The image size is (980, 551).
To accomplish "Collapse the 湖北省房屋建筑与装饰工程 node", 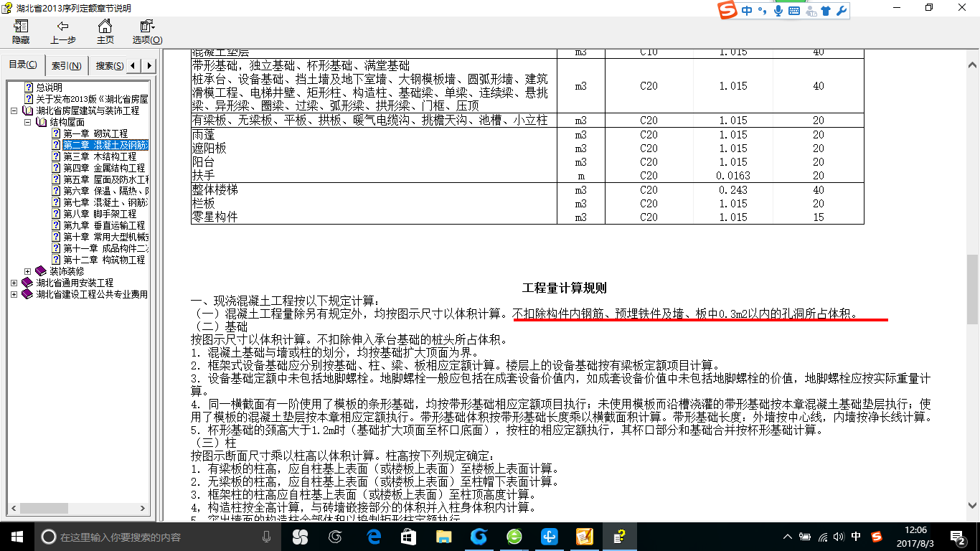I will 14,111.
